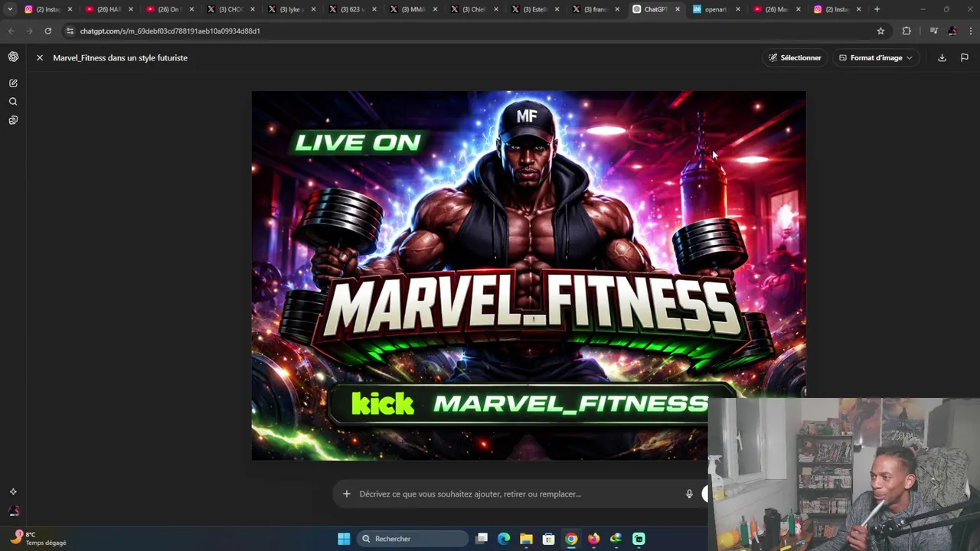Switch to the '(26) On' YouTube tab
980x551 pixels.
pos(168,9)
